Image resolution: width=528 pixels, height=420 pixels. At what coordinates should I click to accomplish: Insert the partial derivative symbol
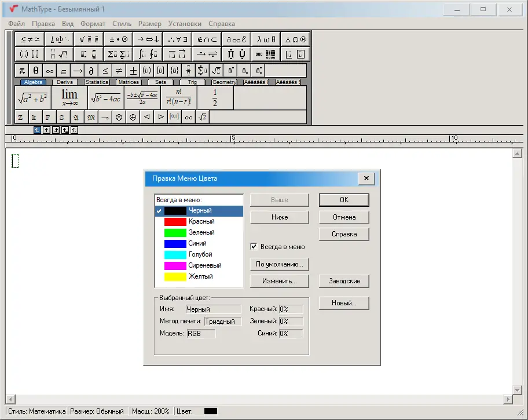coord(91,71)
